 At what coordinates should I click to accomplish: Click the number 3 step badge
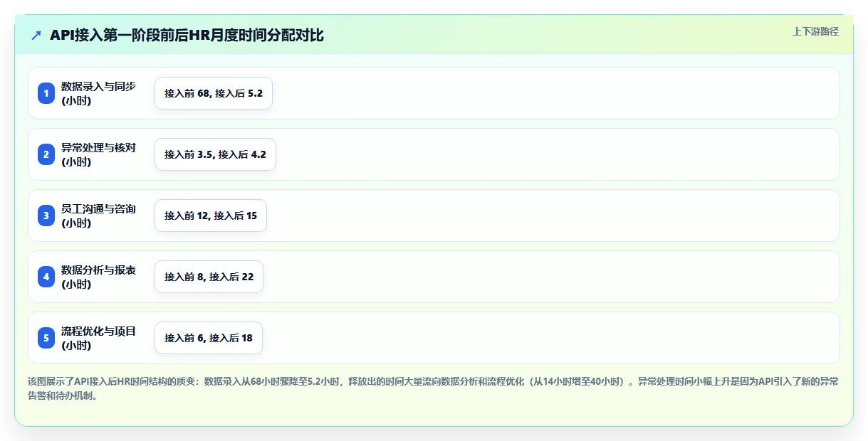point(46,216)
